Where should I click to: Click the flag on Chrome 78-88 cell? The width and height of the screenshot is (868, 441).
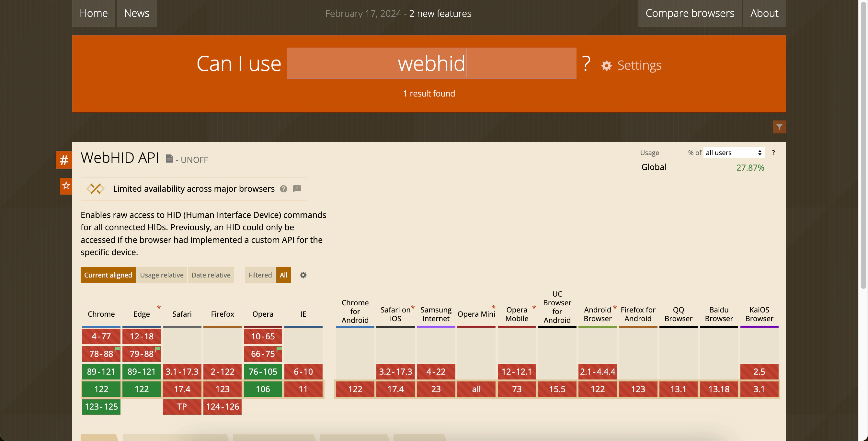[117, 349]
